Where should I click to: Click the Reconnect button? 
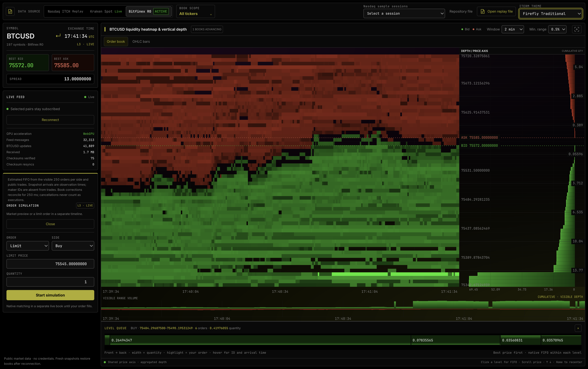point(50,120)
